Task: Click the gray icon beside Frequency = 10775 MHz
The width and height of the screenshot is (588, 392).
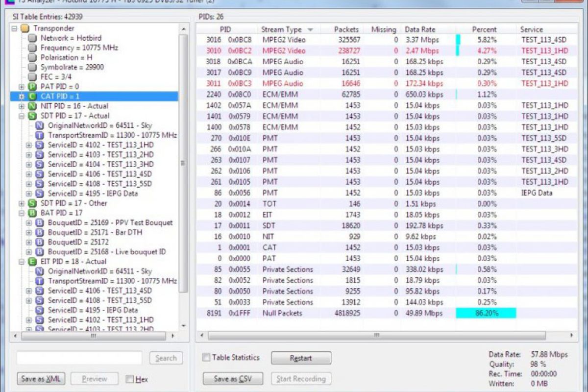Action: click(32, 48)
